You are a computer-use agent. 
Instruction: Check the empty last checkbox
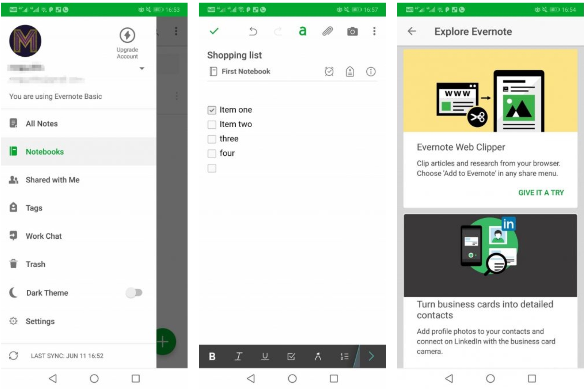(x=212, y=168)
